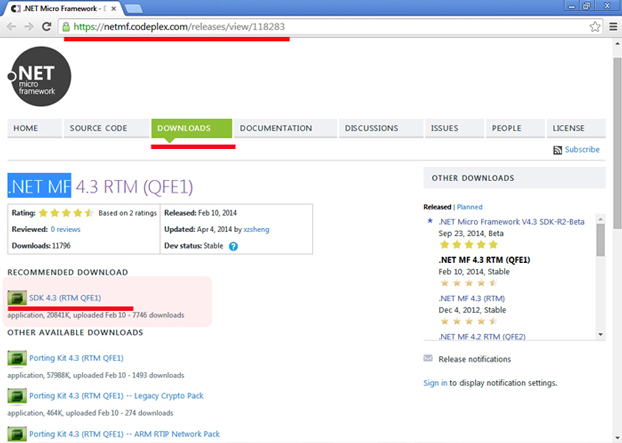Click the 'Dev status: Stable' text
This screenshot has width=622, height=443.
click(194, 246)
